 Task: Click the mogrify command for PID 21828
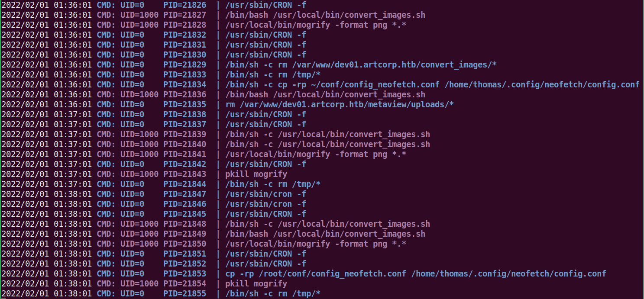click(x=316, y=25)
